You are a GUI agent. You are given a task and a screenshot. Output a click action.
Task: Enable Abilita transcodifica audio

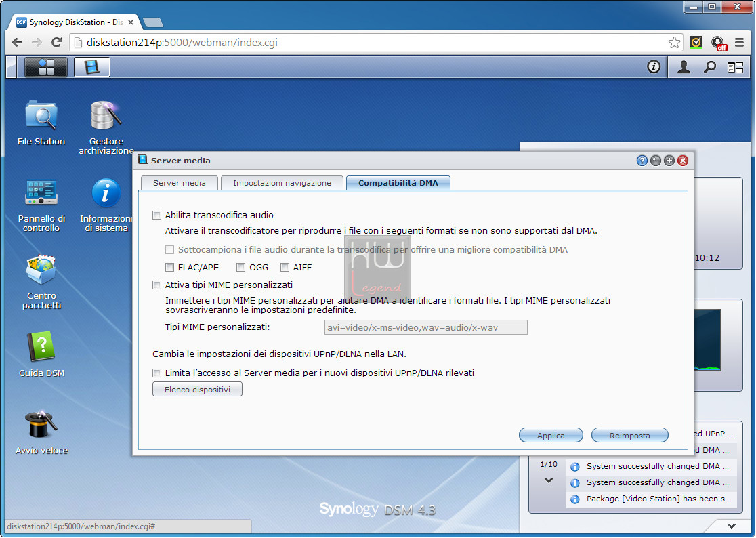pyautogui.click(x=156, y=215)
